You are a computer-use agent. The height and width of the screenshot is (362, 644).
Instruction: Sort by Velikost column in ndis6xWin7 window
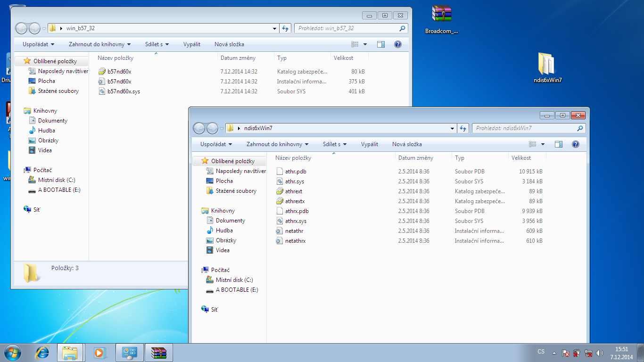click(x=521, y=158)
